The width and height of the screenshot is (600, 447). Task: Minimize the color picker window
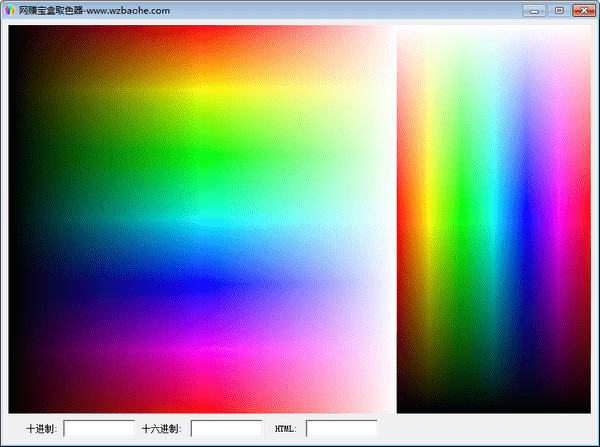pos(534,11)
